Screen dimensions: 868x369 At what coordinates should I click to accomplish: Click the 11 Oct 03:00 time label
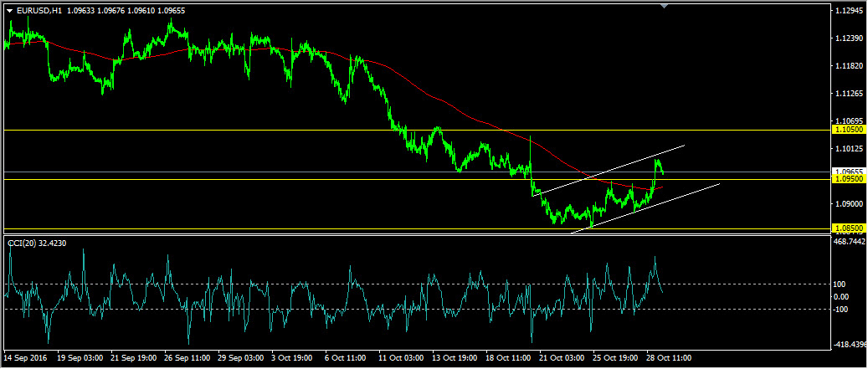[x=399, y=358]
